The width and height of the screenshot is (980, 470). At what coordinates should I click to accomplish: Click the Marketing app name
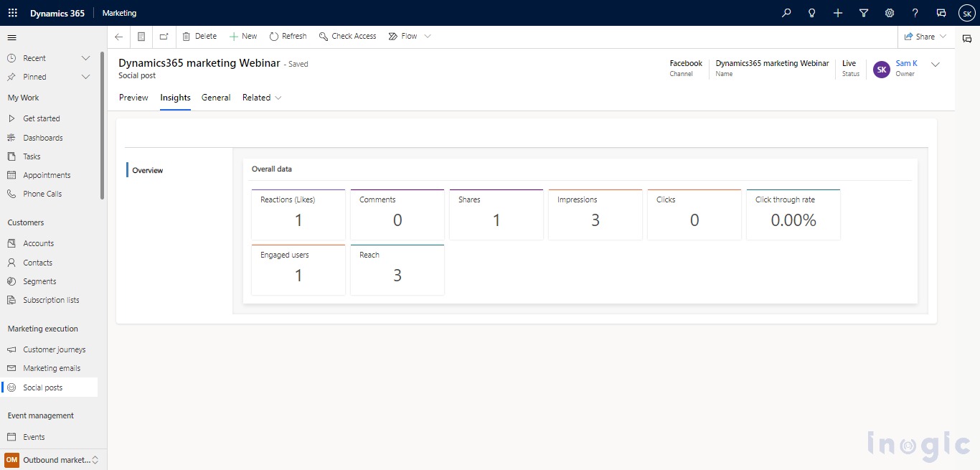click(x=119, y=13)
